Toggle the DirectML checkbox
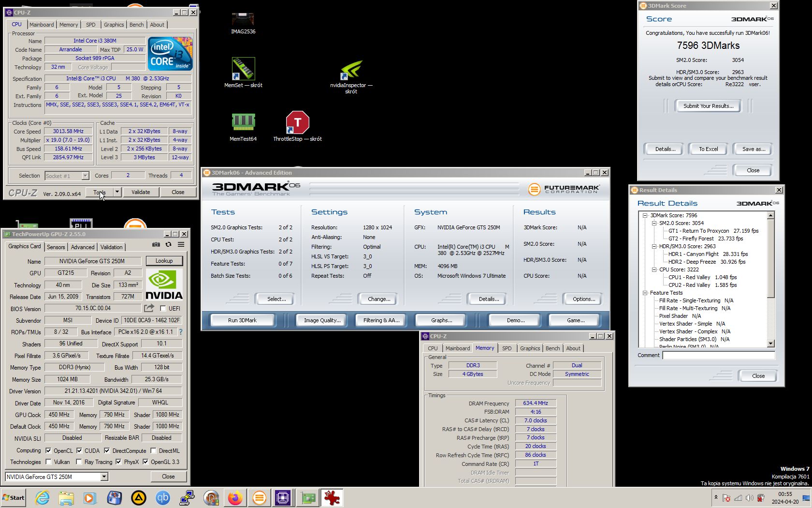The image size is (812, 508). [153, 450]
